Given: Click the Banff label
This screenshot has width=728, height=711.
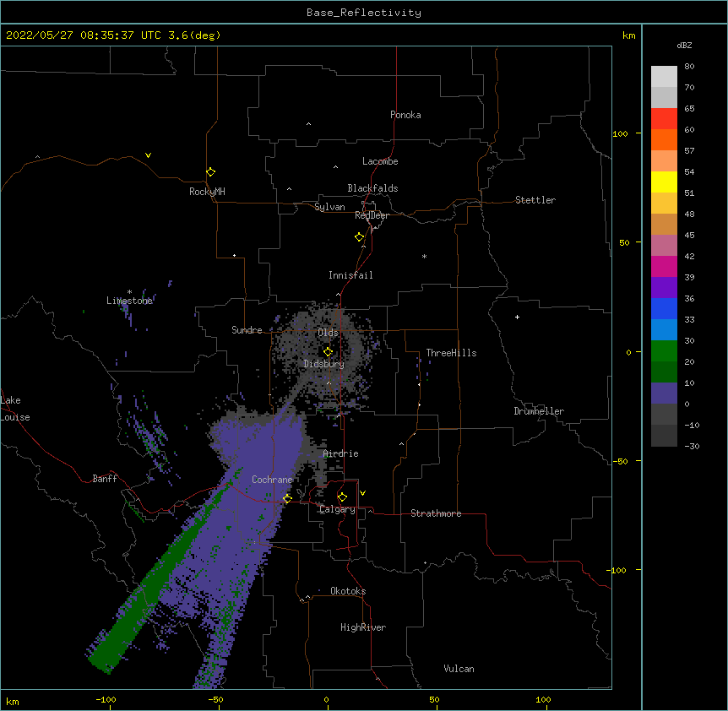Looking at the screenshot, I should pos(105,479).
